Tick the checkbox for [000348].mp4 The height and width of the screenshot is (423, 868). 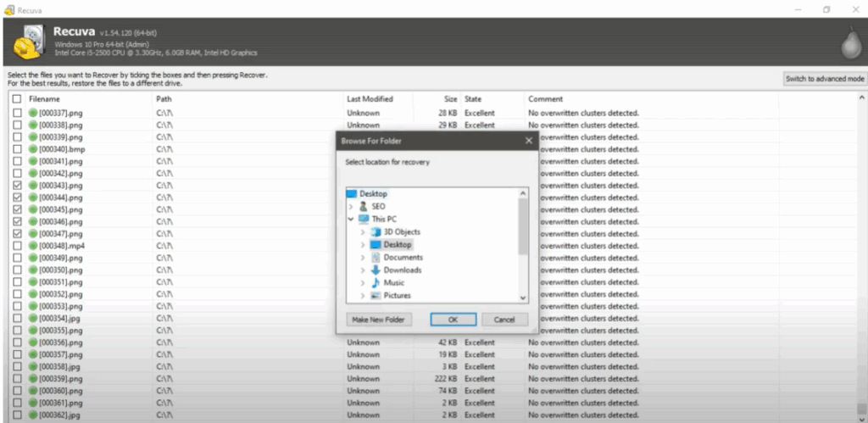click(17, 246)
